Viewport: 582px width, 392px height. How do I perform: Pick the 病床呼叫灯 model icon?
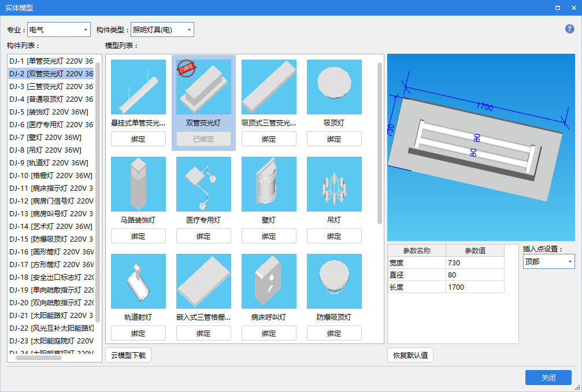(x=269, y=281)
